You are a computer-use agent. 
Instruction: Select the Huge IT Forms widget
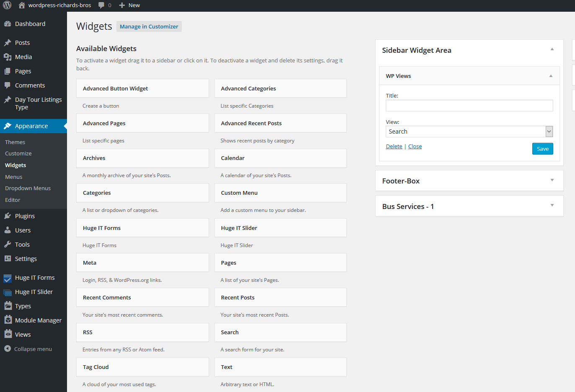point(142,228)
